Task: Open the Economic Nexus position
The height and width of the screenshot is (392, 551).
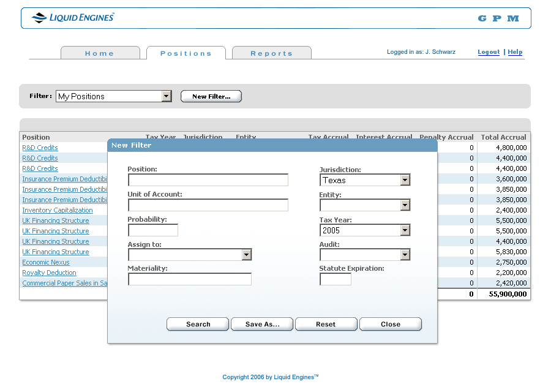Action: (45, 262)
